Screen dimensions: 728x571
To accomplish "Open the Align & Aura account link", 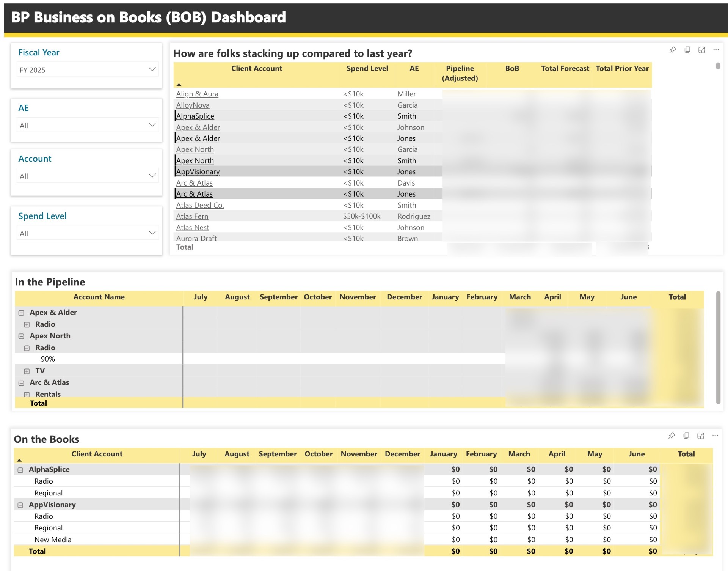I will (197, 94).
